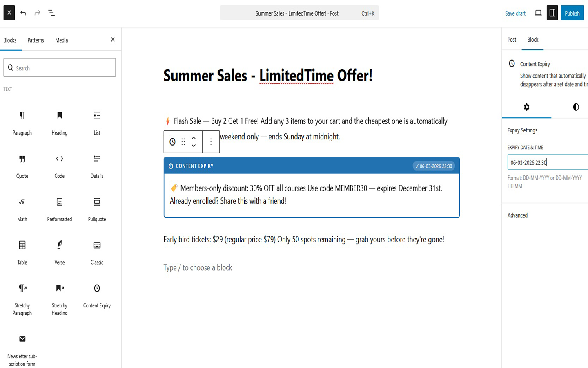The image size is (588, 368).
Task: Select the gear icon for block settings
Action: coord(526,107)
